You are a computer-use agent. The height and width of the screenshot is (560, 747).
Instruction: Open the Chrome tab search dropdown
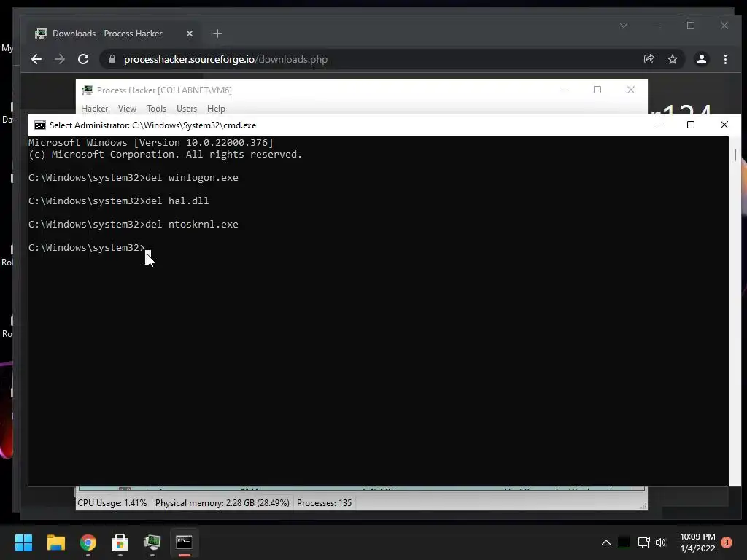624,26
